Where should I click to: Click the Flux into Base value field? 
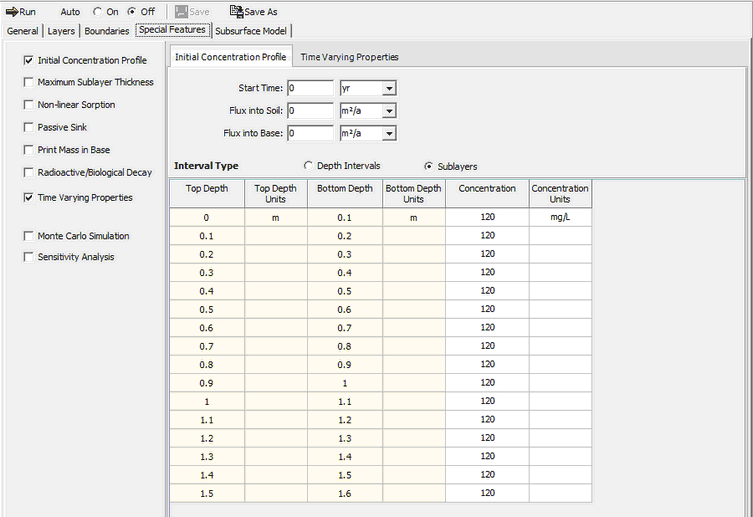(x=309, y=133)
